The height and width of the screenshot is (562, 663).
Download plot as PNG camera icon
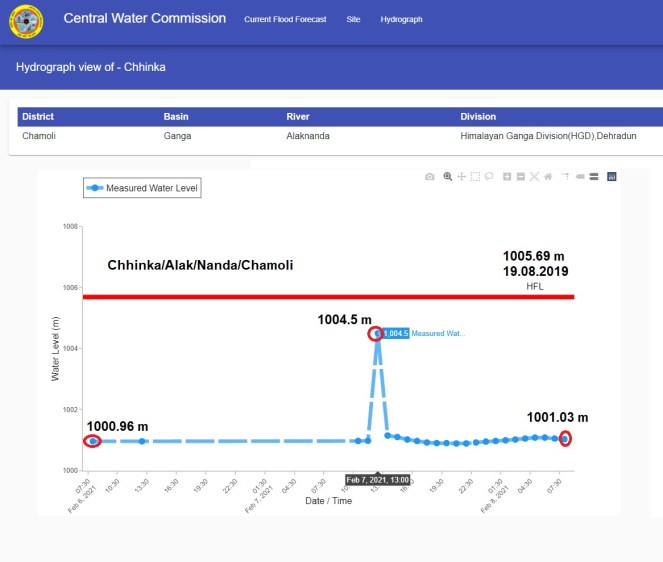tap(430, 177)
